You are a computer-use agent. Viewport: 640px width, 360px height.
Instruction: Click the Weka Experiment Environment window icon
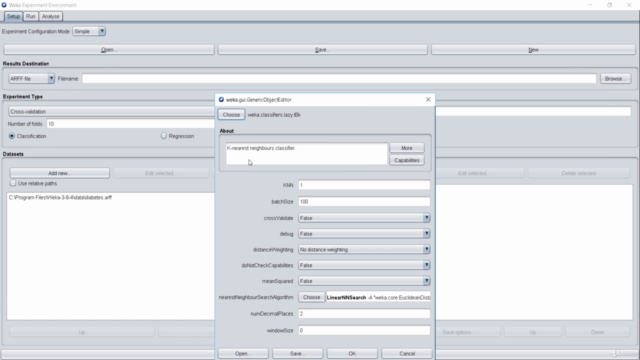[x=4, y=5]
